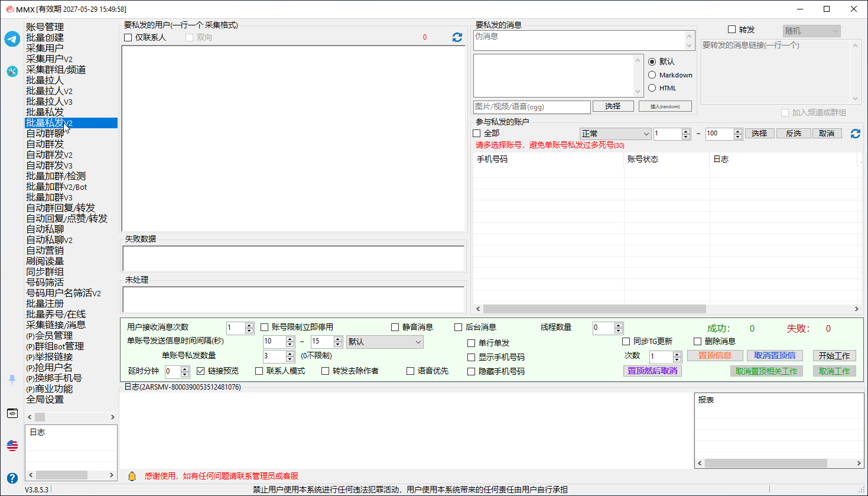The width and height of the screenshot is (868, 496).
Task: Increase the 线程数量 stepper value
Action: [619, 325]
